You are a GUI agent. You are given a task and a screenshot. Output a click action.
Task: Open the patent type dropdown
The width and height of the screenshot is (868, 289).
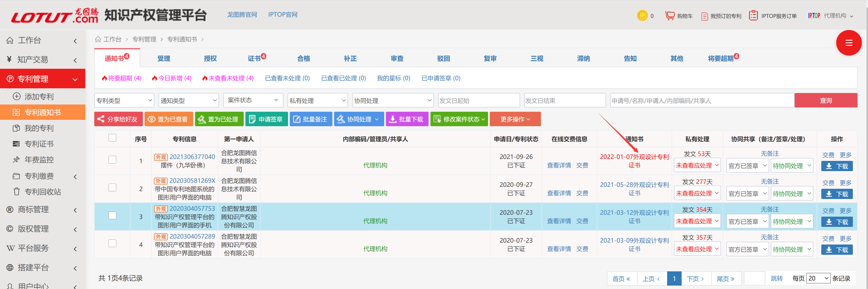click(124, 100)
